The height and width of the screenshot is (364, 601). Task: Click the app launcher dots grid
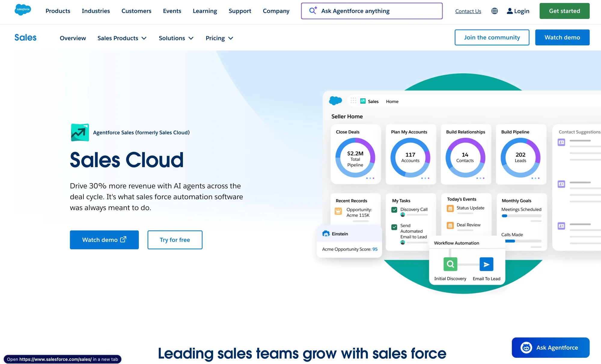pos(353,101)
